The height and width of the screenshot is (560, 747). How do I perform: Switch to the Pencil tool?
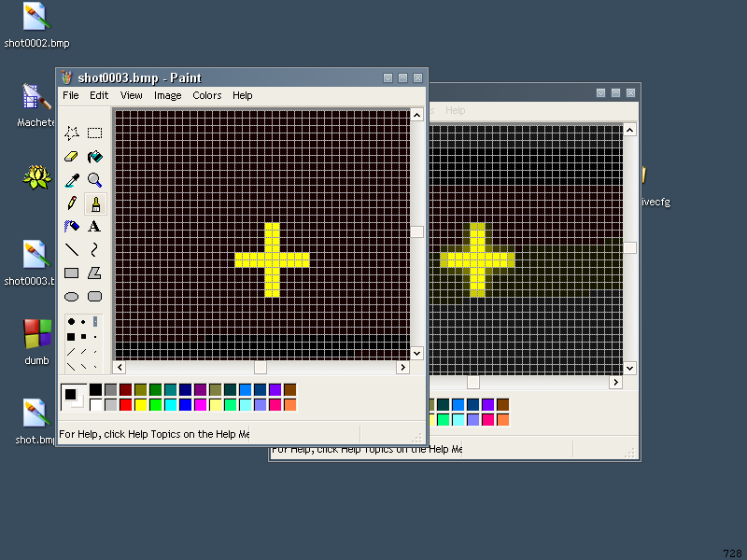click(72, 203)
